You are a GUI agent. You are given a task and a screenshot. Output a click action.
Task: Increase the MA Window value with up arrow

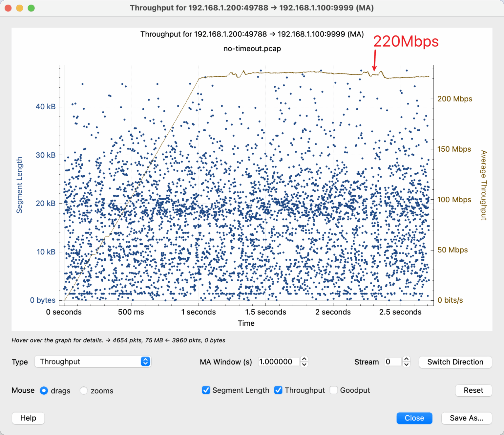304,359
